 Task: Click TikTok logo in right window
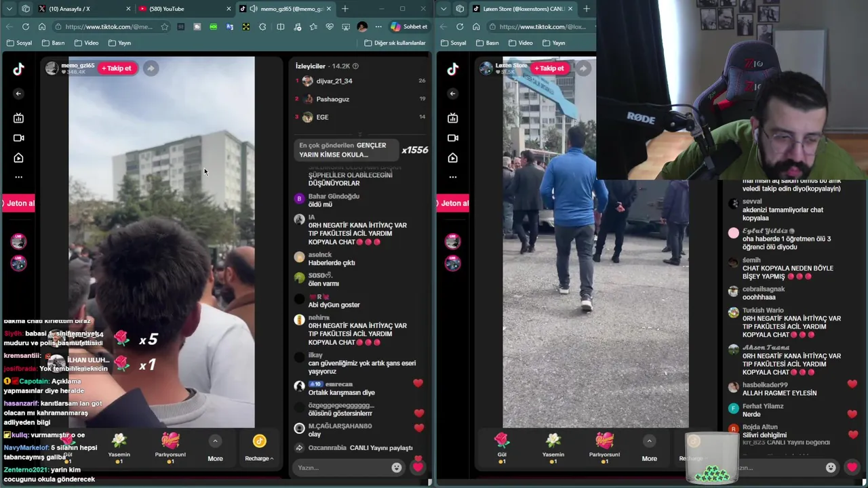pyautogui.click(x=452, y=68)
